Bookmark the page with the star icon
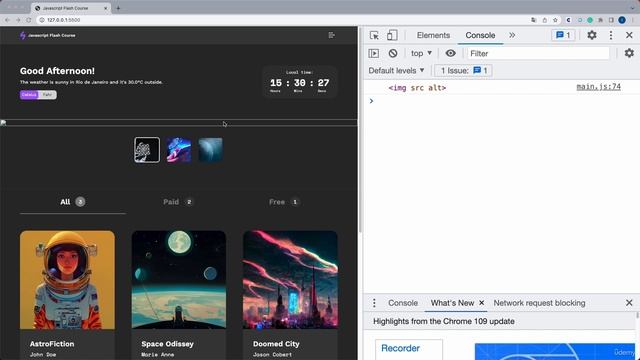This screenshot has height=360, width=640. click(x=555, y=20)
